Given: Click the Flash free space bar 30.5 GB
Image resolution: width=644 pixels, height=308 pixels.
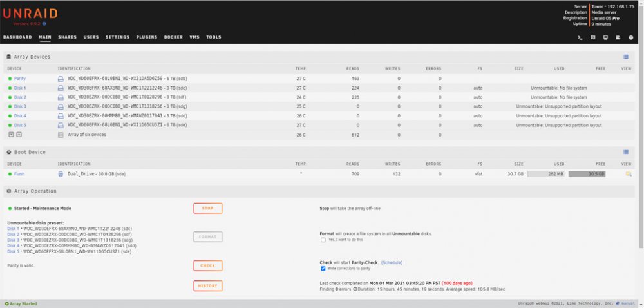Looking at the screenshot, I should pos(587,174).
